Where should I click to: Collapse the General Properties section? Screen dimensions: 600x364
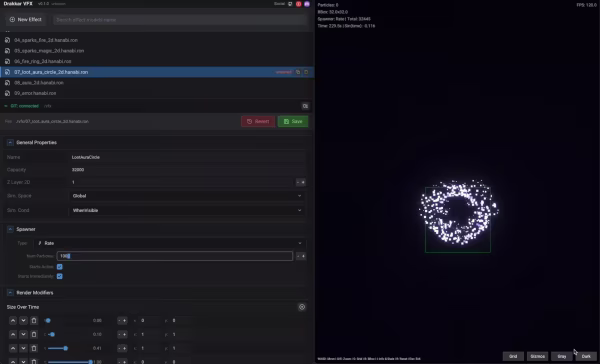pos(10,142)
